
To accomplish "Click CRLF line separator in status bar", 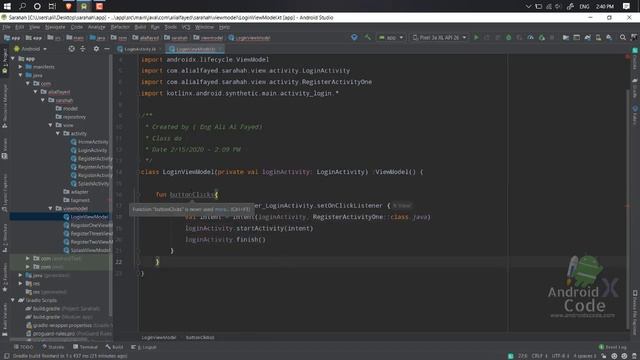I will 539,356.
